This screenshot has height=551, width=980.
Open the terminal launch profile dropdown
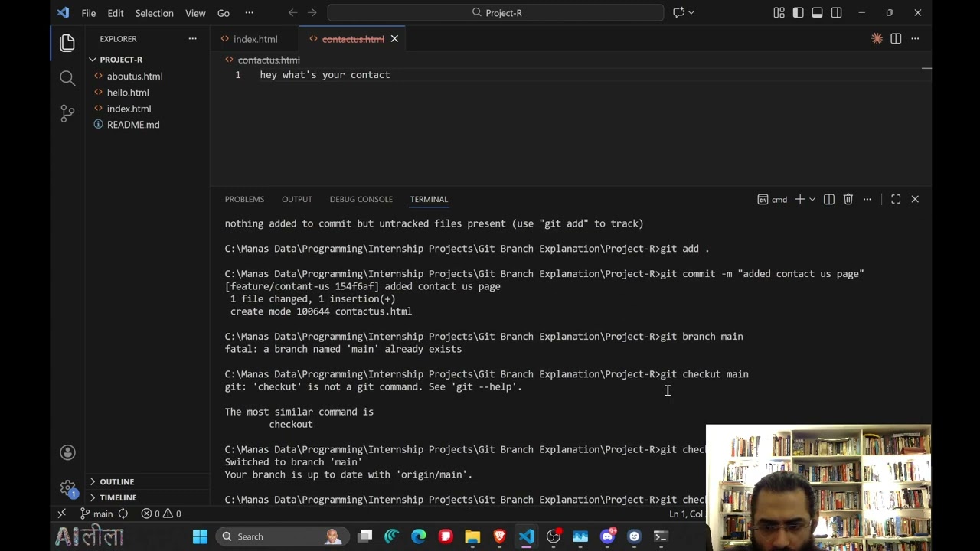812,199
